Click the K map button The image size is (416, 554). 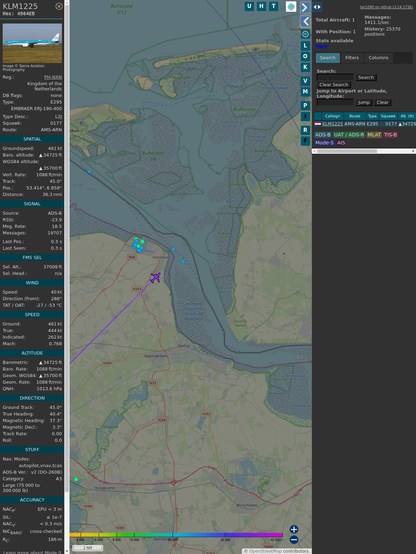tap(305, 67)
